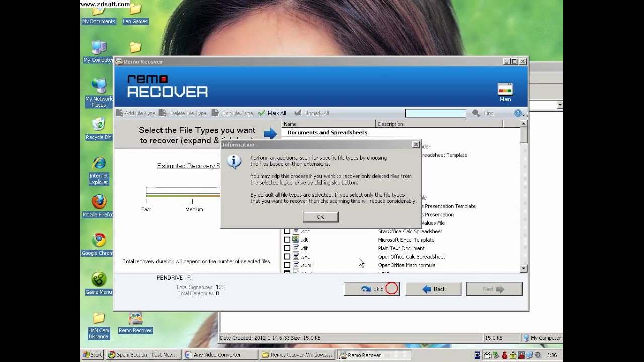
Task: Click the 'StarOffice Calc Spreadsheet' description
Action: tap(410, 231)
